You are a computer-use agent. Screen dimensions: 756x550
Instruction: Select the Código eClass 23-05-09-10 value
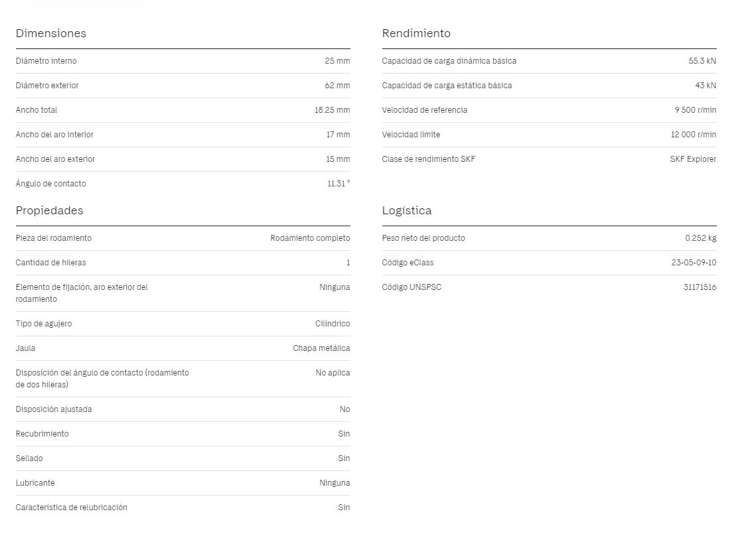tap(694, 263)
